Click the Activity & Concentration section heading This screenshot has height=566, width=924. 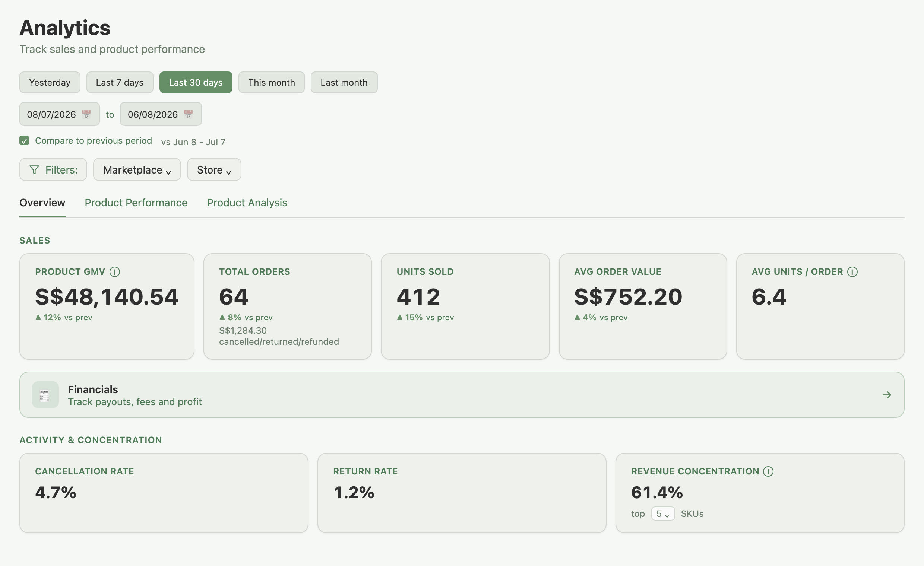91,440
